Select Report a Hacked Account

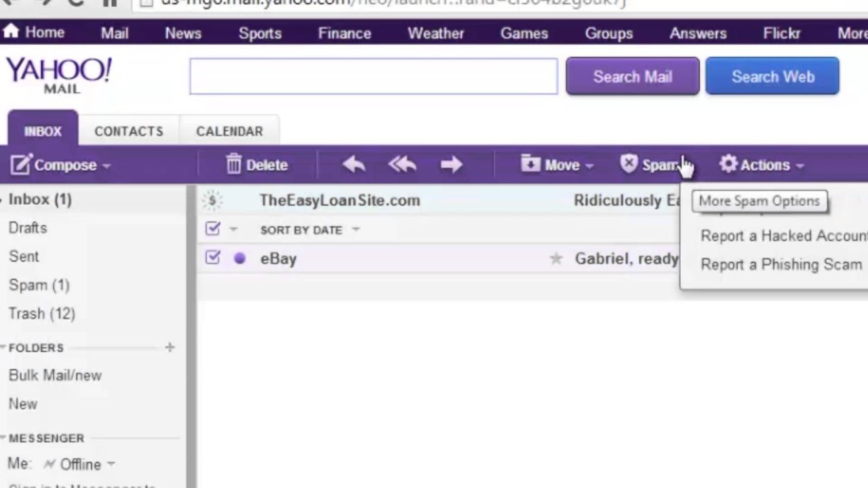[784, 236]
